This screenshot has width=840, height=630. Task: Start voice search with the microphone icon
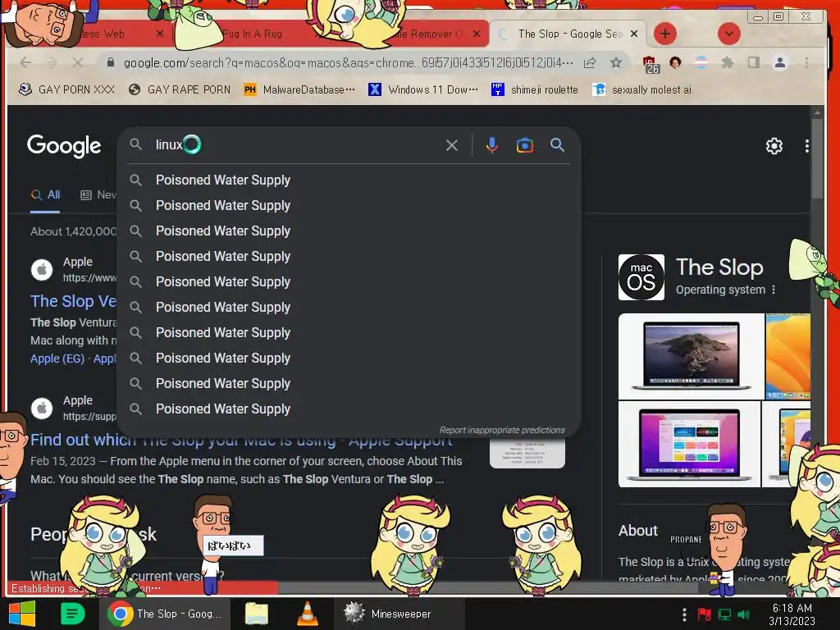492,145
